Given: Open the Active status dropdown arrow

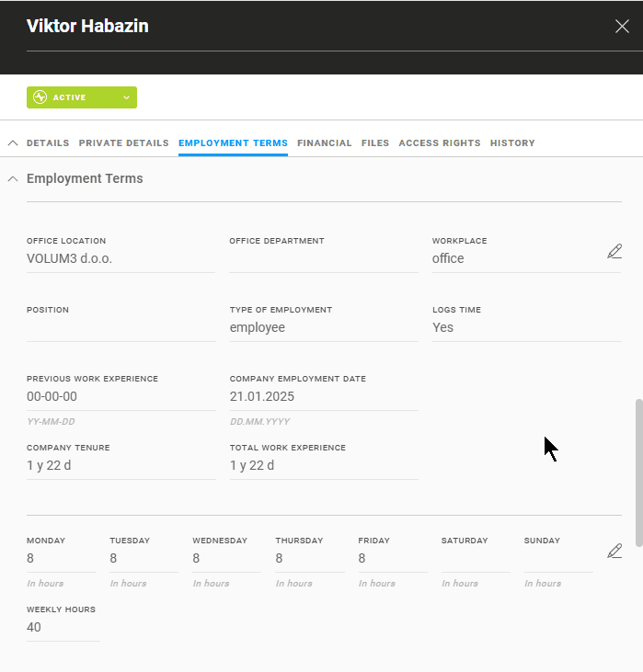Looking at the screenshot, I should 126,97.
